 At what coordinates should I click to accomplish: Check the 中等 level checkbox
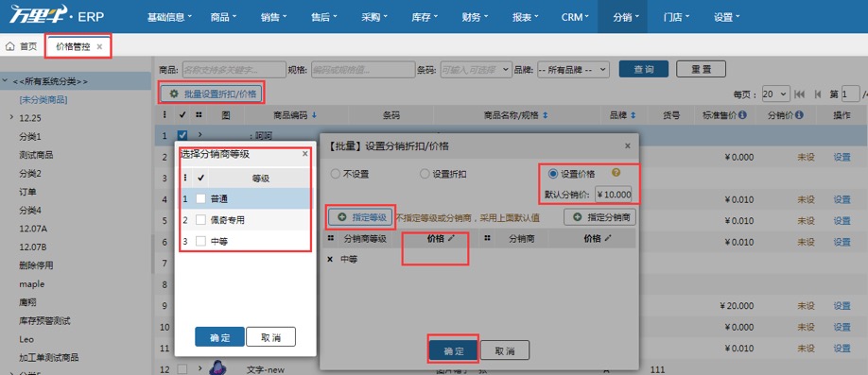(x=200, y=241)
